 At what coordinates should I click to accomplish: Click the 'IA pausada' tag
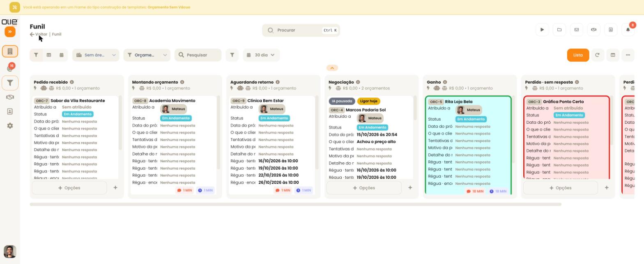pyautogui.click(x=342, y=101)
